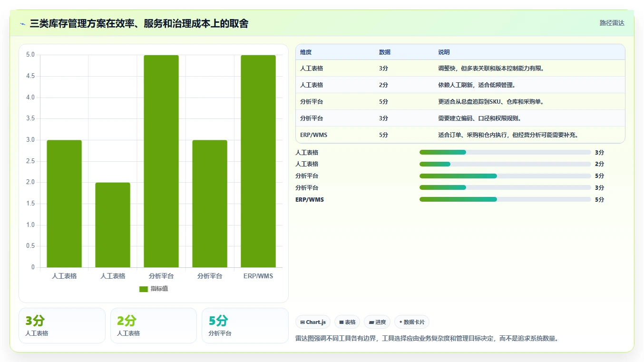Click the bold ERP/WMS progress row label
The image size is (644, 362).
tap(310, 199)
